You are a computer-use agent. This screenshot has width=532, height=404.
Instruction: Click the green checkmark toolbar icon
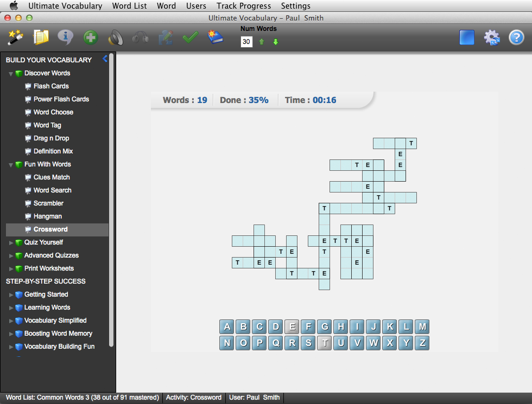click(190, 37)
